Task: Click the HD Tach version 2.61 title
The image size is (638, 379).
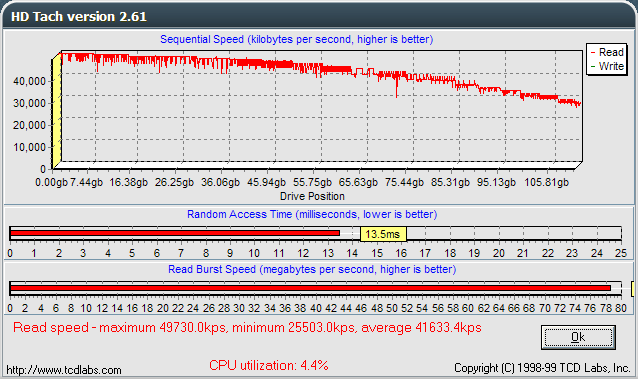Action: pyautogui.click(x=79, y=17)
